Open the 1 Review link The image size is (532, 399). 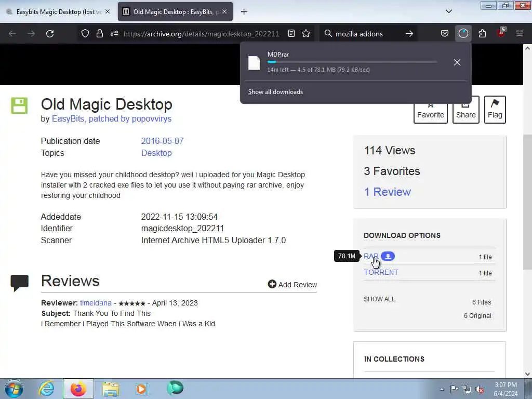(x=388, y=192)
